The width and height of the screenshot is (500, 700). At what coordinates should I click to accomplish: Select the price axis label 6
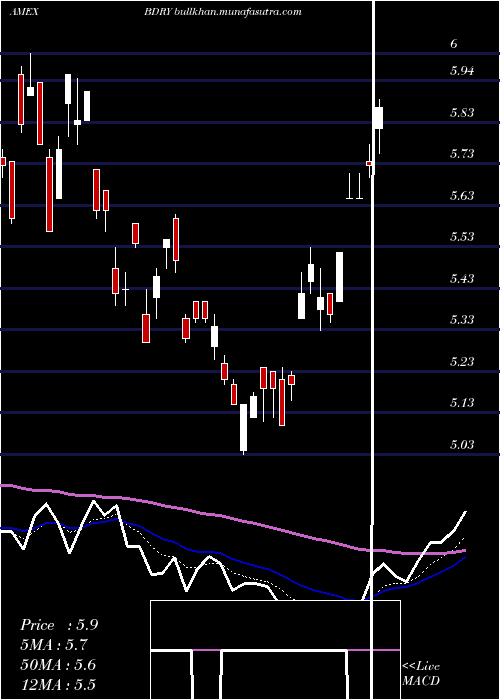point(454,44)
